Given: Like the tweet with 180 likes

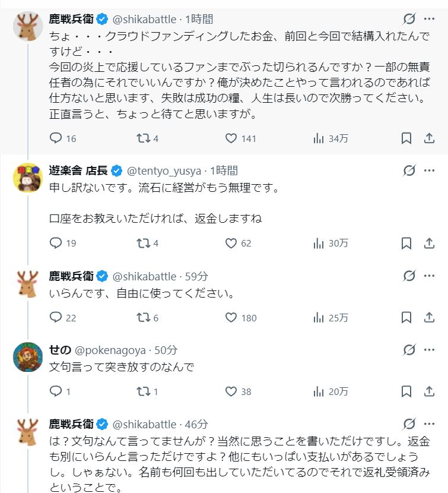Looking at the screenshot, I should click(x=231, y=318).
